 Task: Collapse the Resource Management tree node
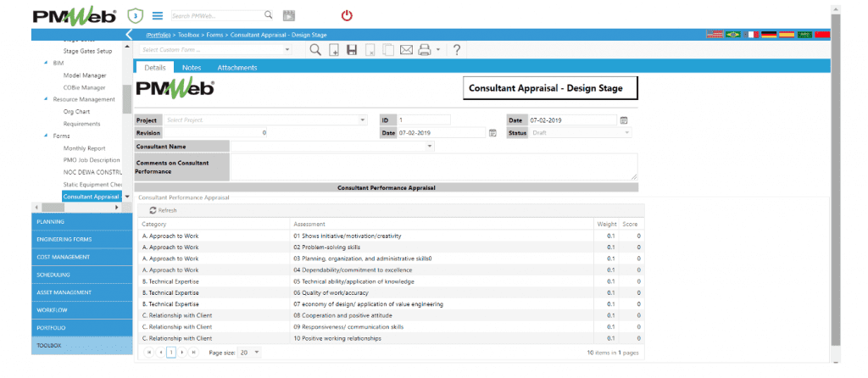tap(46, 100)
